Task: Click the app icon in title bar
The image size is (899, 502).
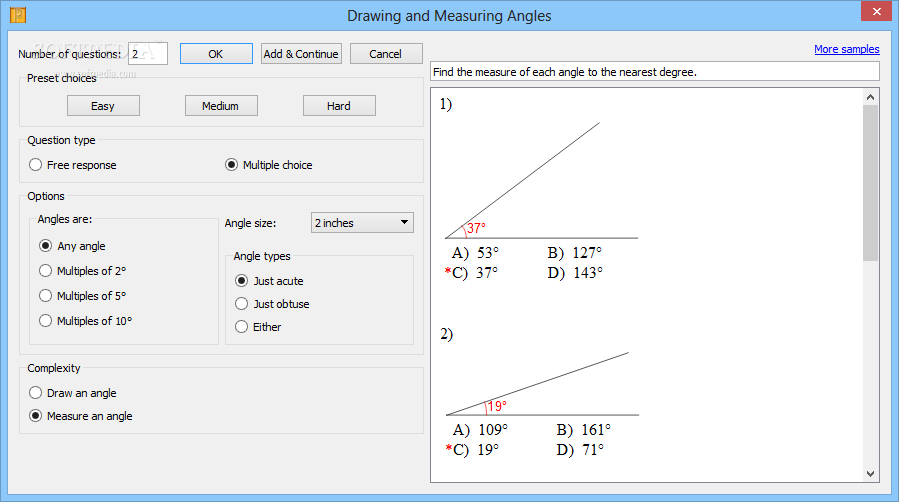Action: coord(18,15)
